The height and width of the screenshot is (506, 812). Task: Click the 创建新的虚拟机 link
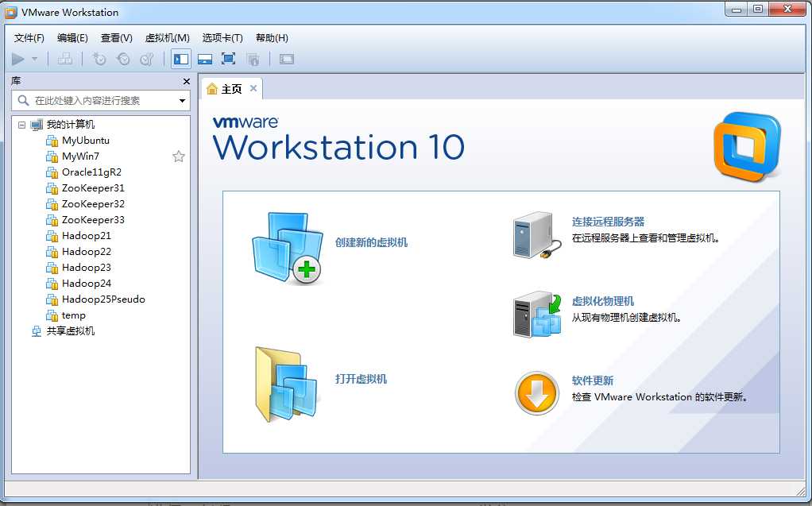coord(371,242)
